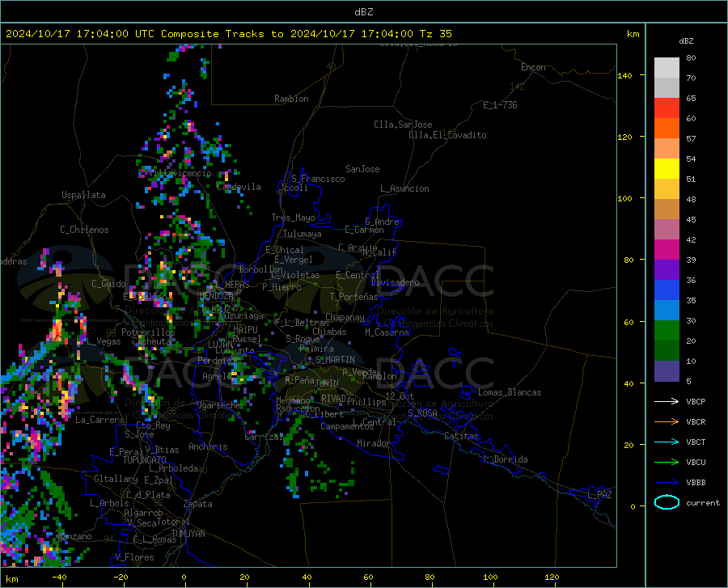Click the 'Chapanay' place label
This screenshot has width=728, height=588.
coord(345,317)
